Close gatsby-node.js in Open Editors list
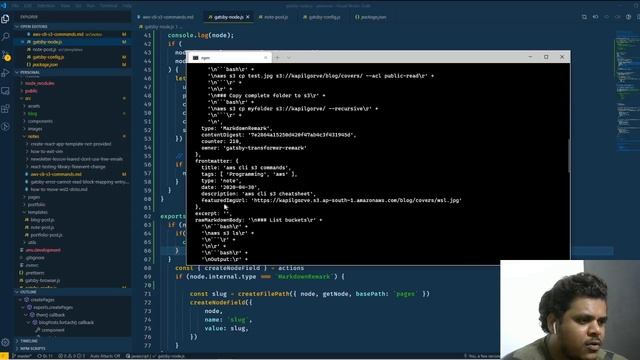Screen dimensions: 640x360 pos(22,42)
